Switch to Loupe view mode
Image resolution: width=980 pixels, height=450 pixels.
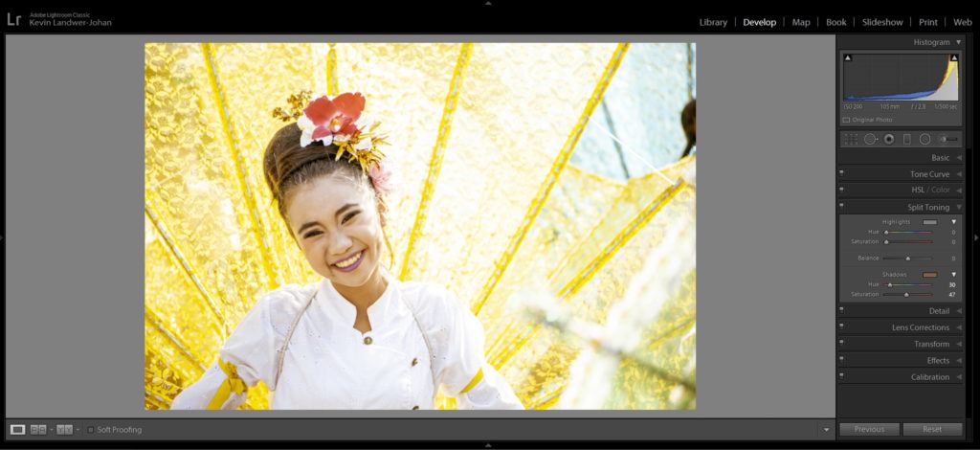[17, 430]
